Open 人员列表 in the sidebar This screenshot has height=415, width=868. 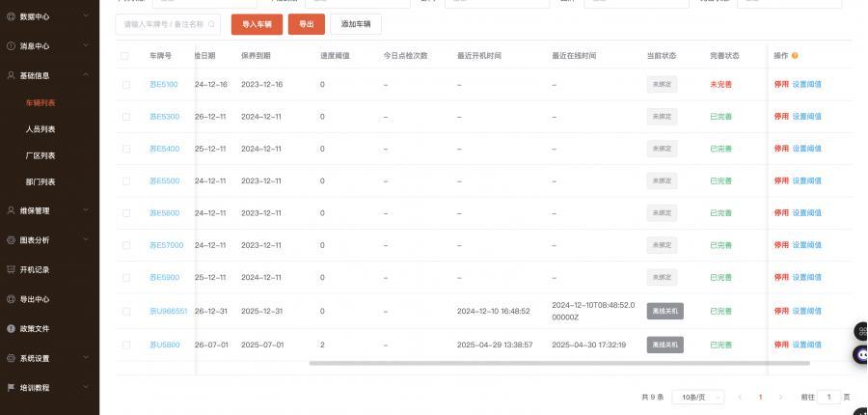pos(41,129)
